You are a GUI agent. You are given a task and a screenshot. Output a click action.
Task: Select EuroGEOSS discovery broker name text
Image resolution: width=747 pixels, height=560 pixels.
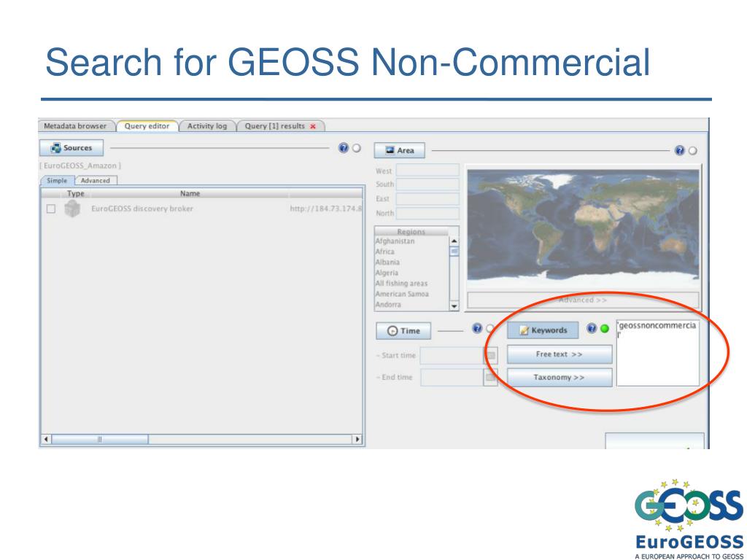(x=142, y=209)
